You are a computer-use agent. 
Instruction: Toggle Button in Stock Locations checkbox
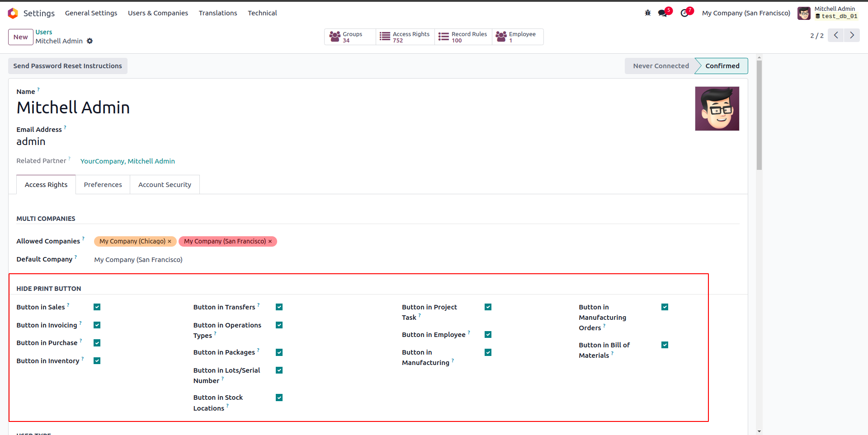click(279, 398)
